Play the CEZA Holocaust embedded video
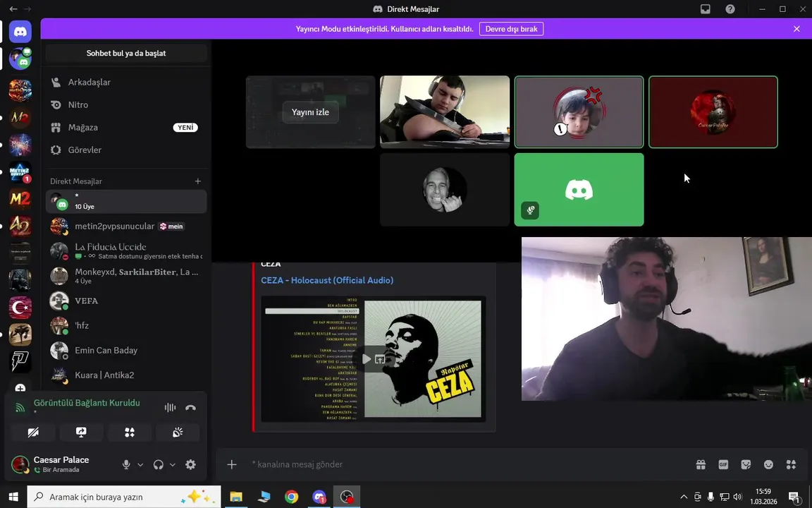 tap(367, 358)
